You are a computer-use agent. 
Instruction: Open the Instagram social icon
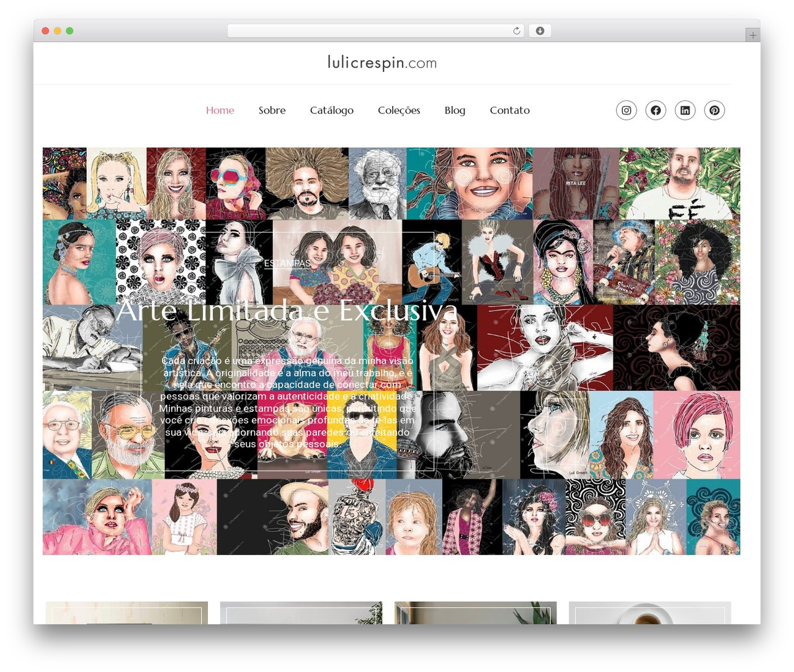click(627, 110)
